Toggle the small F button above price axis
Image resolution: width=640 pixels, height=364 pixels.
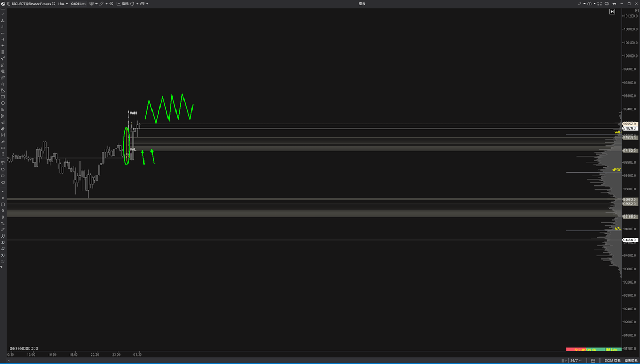pyautogui.click(x=637, y=10)
